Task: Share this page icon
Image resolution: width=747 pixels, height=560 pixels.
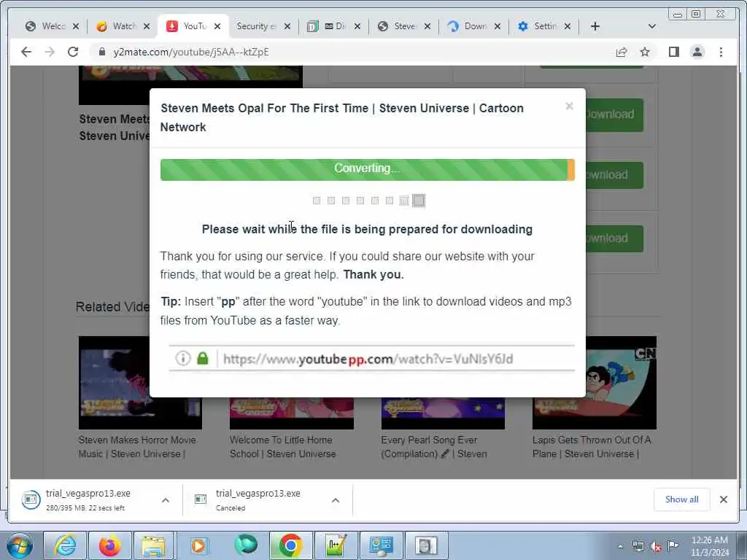Action: click(x=622, y=52)
